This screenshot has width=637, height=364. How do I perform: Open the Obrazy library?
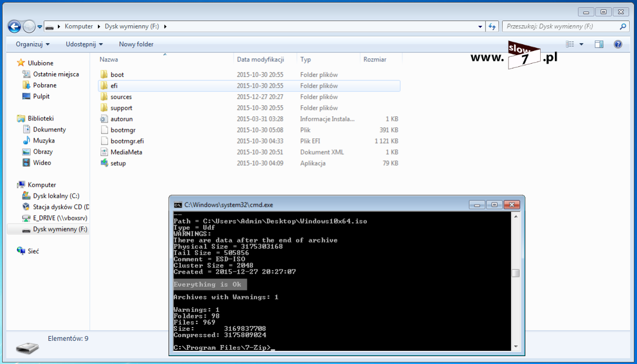tap(43, 151)
